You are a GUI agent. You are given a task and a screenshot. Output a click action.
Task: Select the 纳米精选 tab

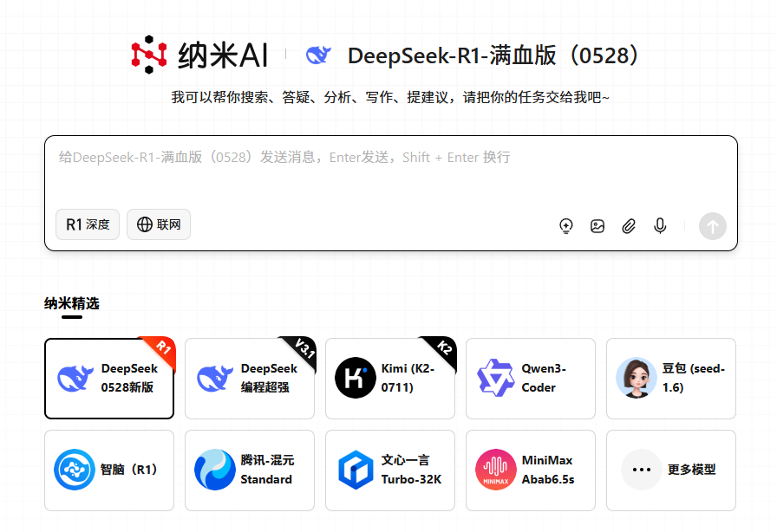coord(72,303)
